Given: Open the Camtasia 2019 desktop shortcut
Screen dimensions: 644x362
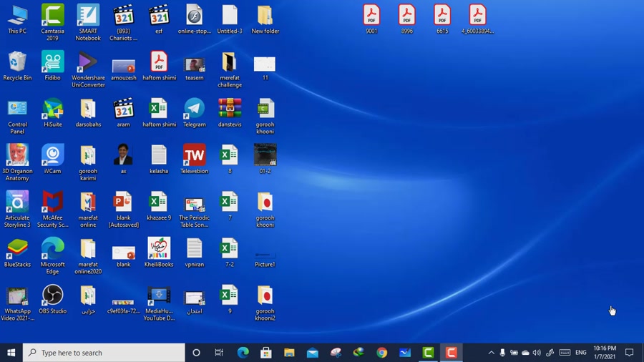Looking at the screenshot, I should click(52, 16).
